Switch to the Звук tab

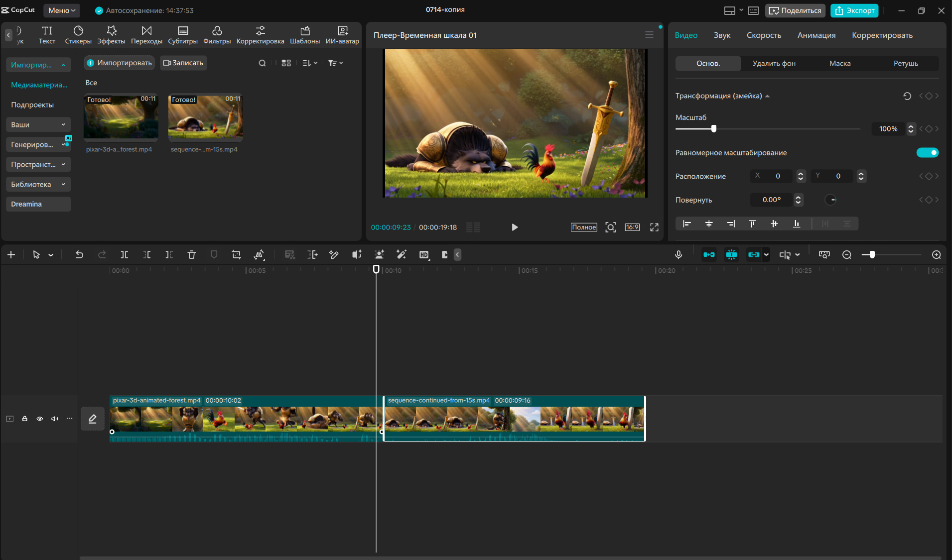click(722, 35)
